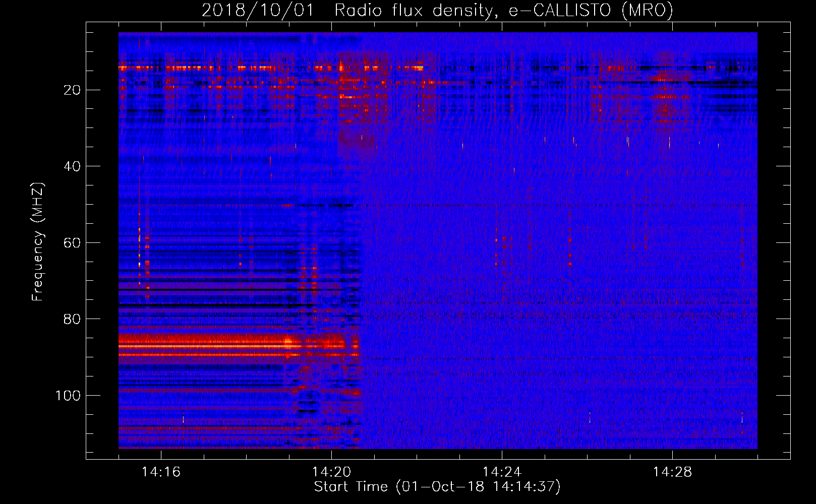Click the 20 frequency tick label
Screen dimensions: 816x504
pos(72,90)
